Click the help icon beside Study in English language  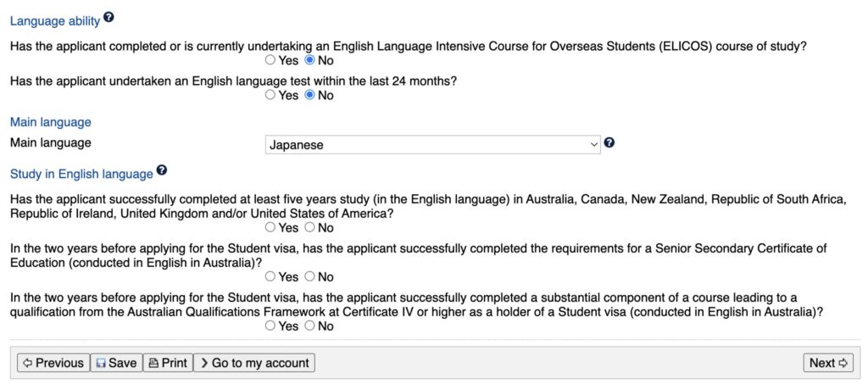(161, 170)
